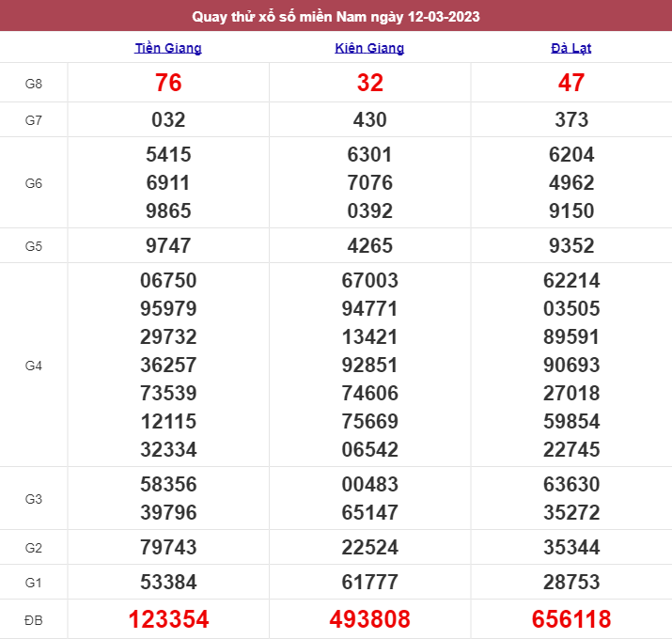
Task: Select the G1 row label
Action: coord(34,583)
